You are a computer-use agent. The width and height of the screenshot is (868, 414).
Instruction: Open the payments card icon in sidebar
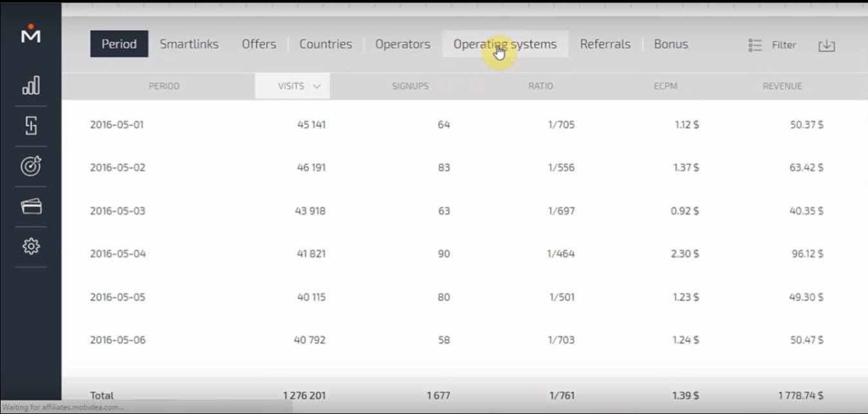pos(31,206)
